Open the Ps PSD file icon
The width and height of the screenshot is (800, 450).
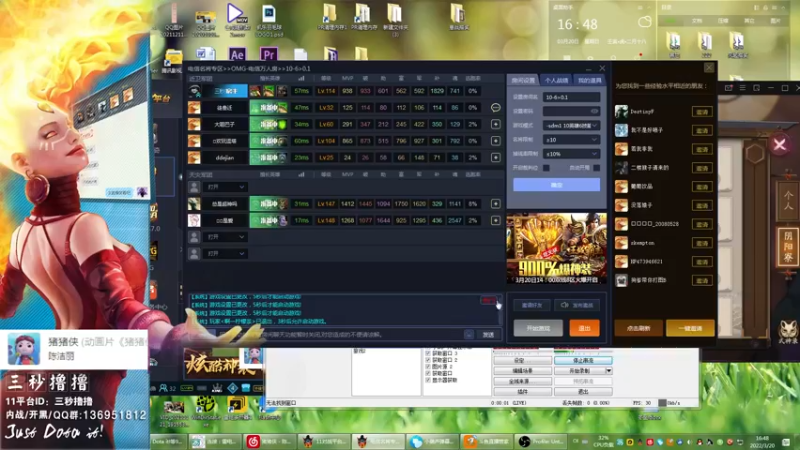[x=268, y=14]
